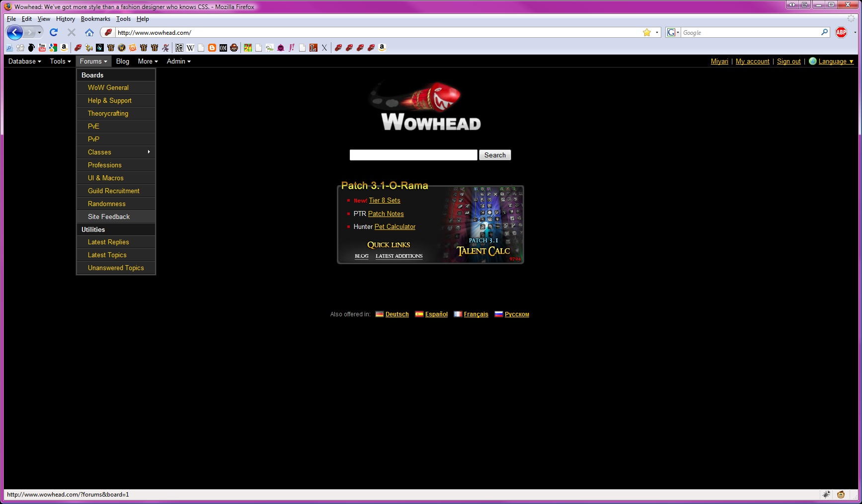Open the Patch 3.1 Talent Calc image
862x504 pixels.
[x=483, y=225]
